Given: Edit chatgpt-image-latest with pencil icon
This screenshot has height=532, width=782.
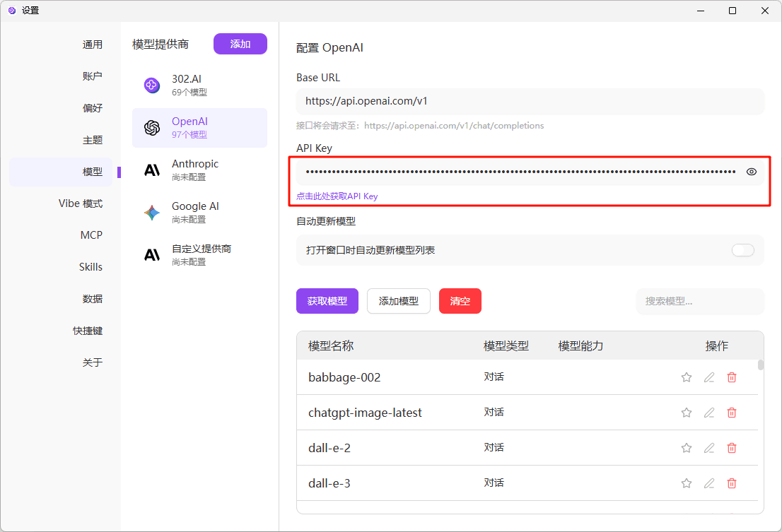Looking at the screenshot, I should coord(708,413).
